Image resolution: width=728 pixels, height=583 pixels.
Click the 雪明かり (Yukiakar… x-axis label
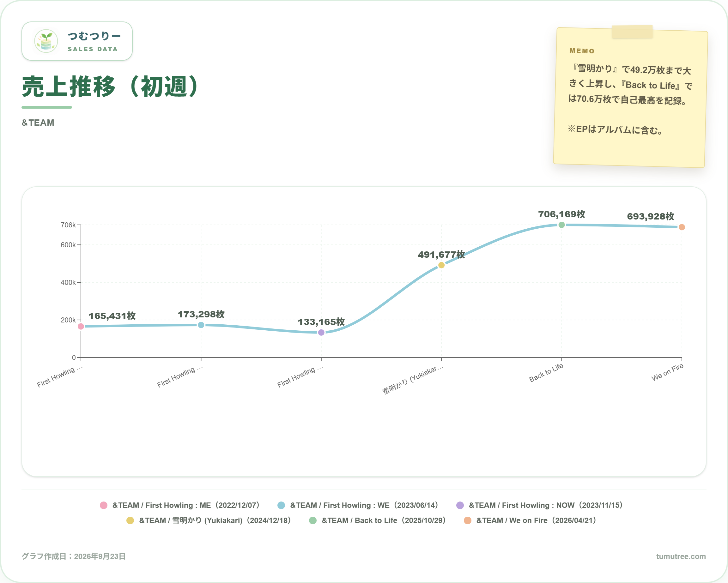(413, 379)
